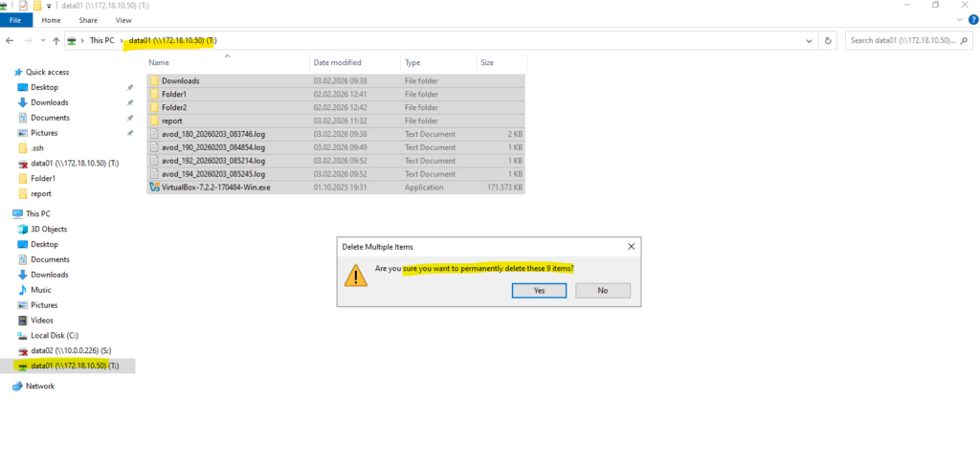Open Desktop under This PC

pyautogui.click(x=44, y=244)
